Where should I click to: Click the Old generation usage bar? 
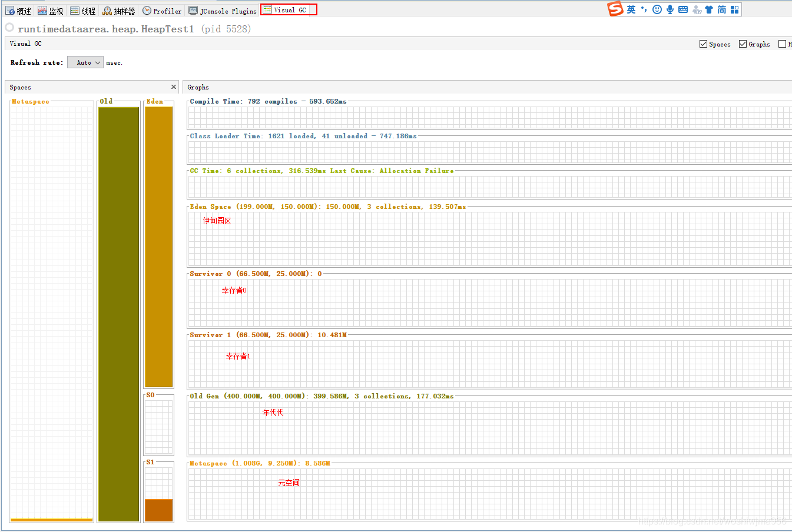click(x=119, y=314)
